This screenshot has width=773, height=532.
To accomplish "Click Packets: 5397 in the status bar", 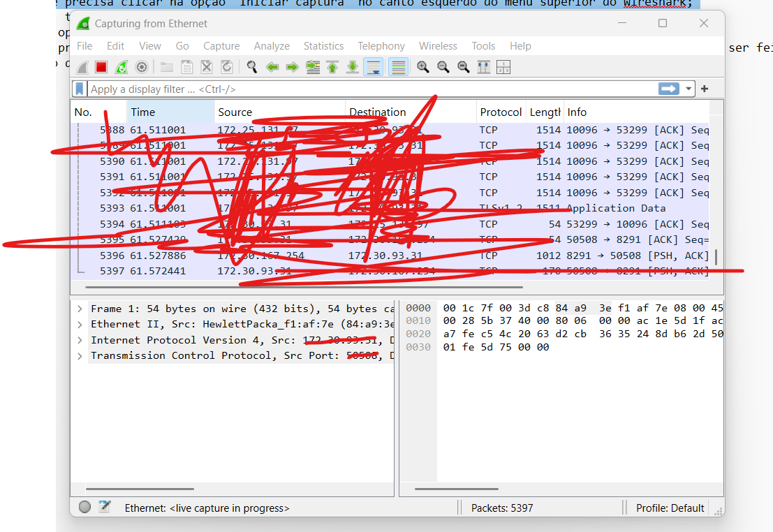I will point(502,508).
